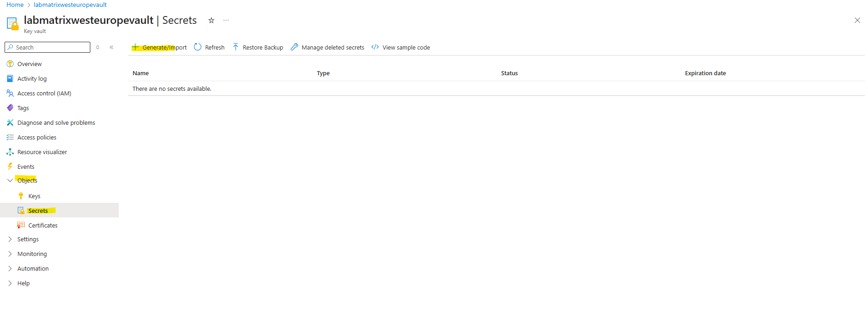Expand the Settings section
Image resolution: width=868 pixels, height=322 pixels.
pyautogui.click(x=10, y=239)
